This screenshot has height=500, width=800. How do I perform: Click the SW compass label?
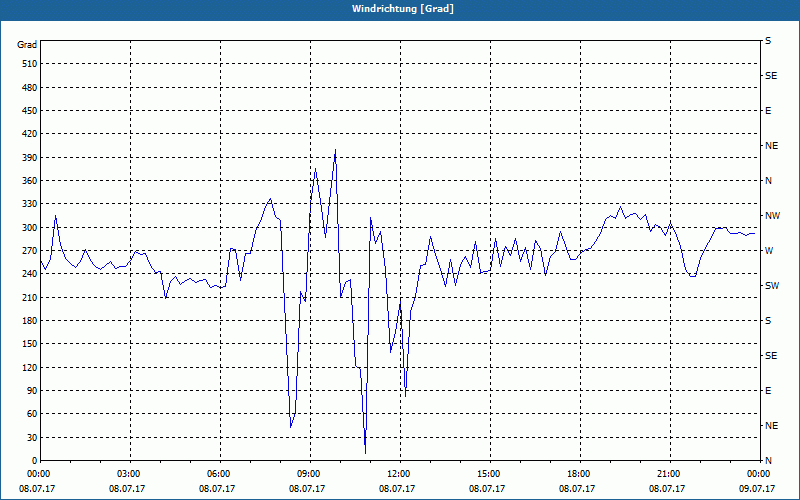(772, 286)
